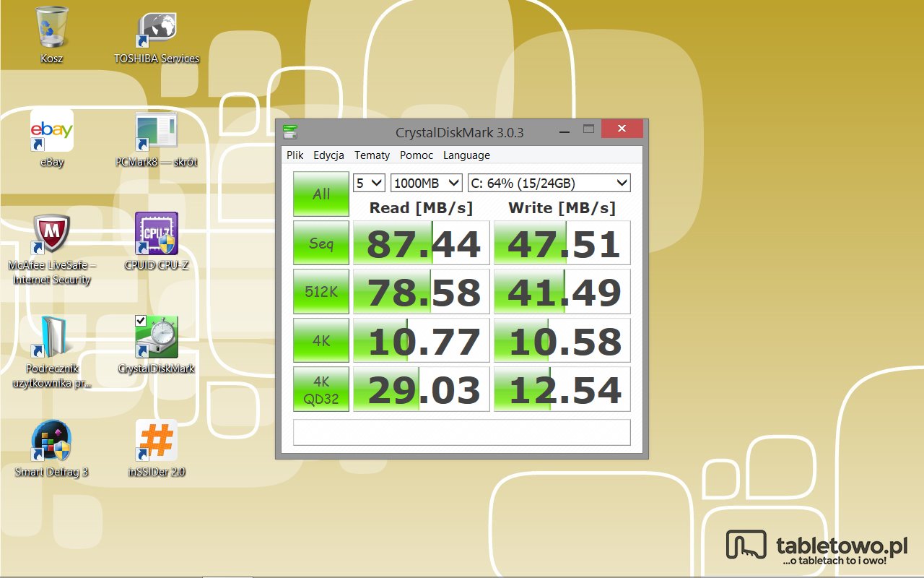Start the 4K benchmark test

[321, 340]
